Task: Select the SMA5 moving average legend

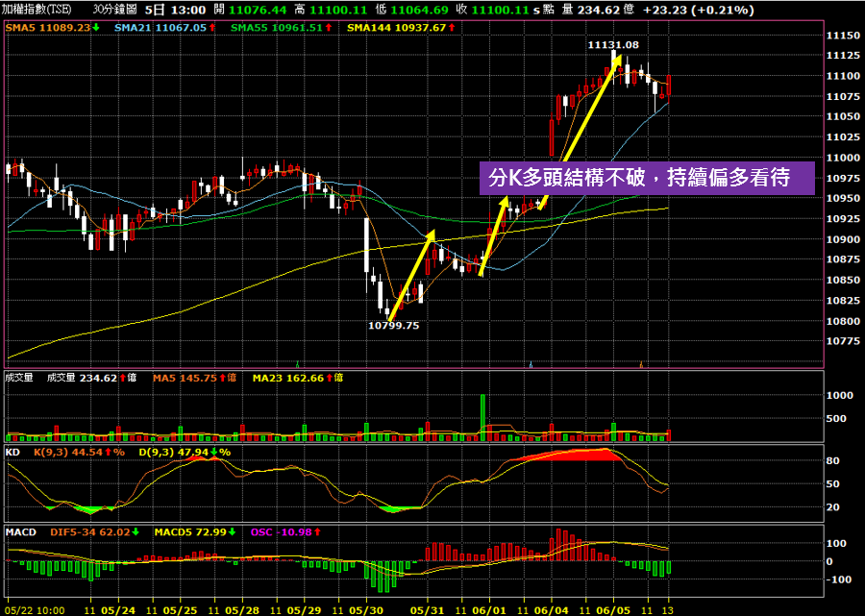Action: [x=46, y=28]
